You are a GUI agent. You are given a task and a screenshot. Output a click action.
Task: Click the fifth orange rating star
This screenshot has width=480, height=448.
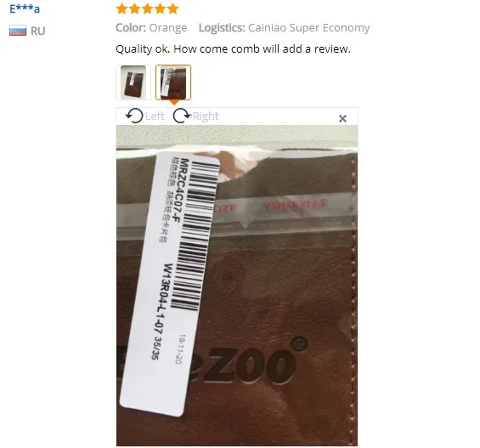click(173, 9)
